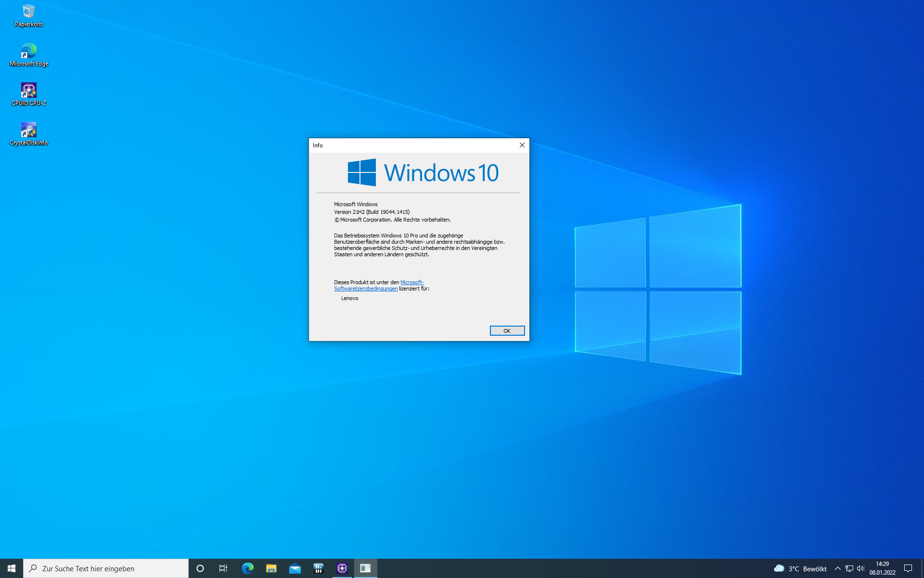Launch Edge from the taskbar
The image size is (924, 578).
pos(247,568)
